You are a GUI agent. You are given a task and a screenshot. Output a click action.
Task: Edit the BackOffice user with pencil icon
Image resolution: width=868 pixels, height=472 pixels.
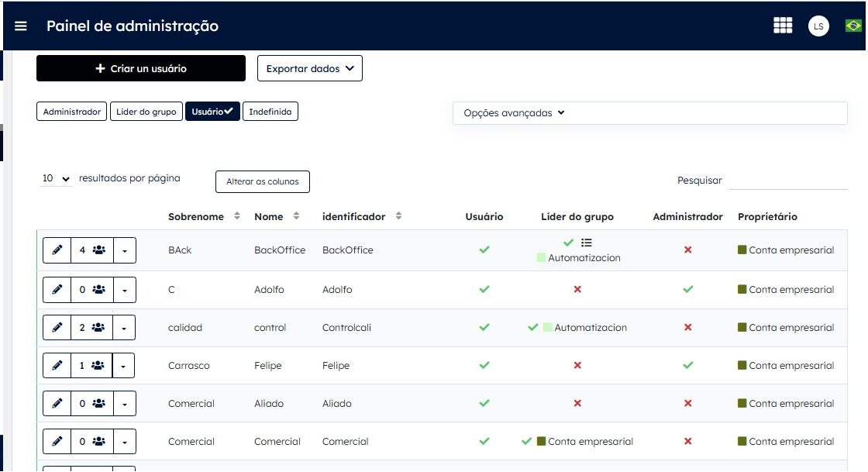coord(57,250)
